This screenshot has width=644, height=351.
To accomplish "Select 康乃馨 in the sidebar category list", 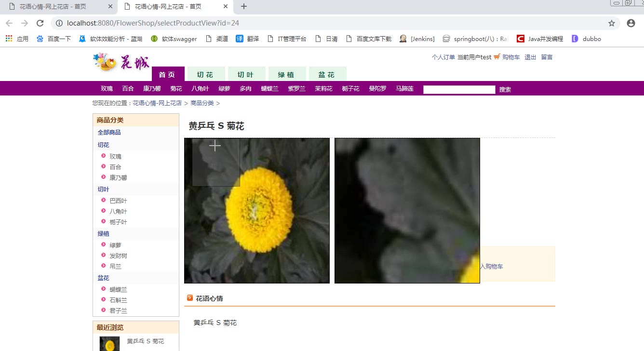I will click(118, 177).
